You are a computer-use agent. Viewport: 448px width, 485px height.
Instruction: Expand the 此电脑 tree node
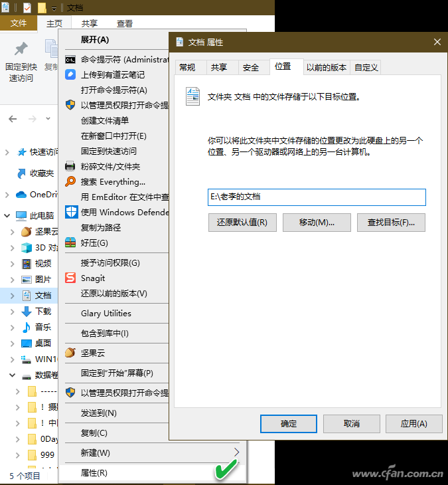coord(7,216)
